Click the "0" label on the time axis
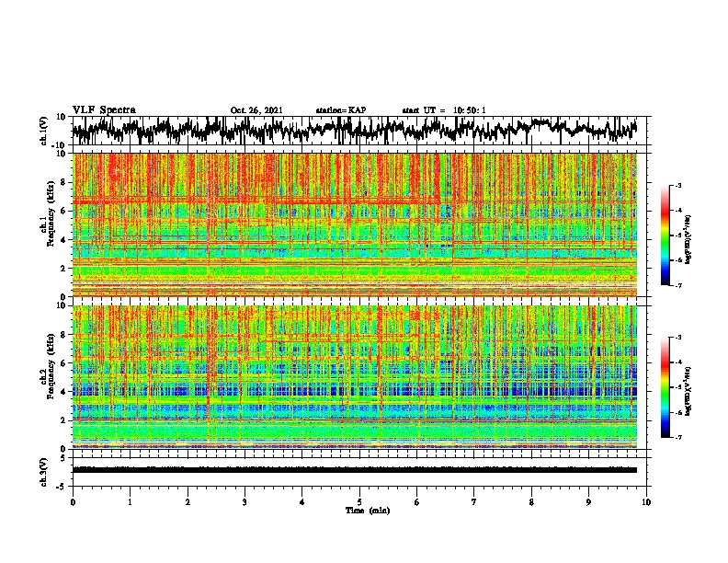Image resolution: width=728 pixels, height=563 pixels. tap(73, 502)
